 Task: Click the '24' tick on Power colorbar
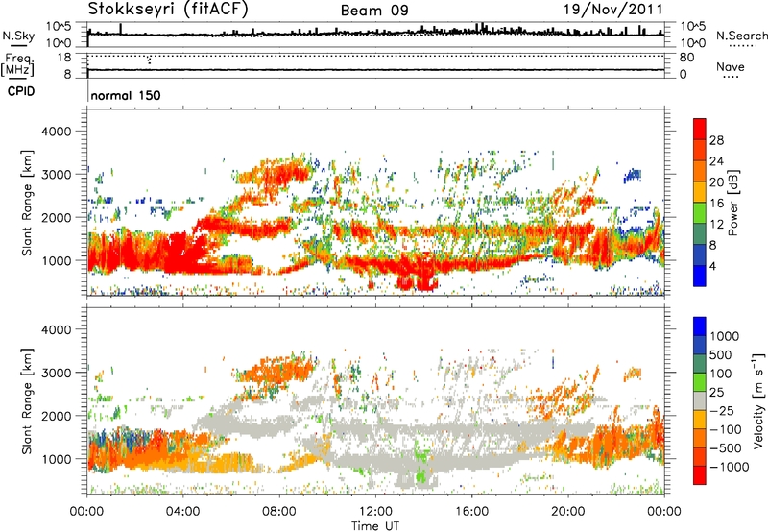click(x=716, y=161)
